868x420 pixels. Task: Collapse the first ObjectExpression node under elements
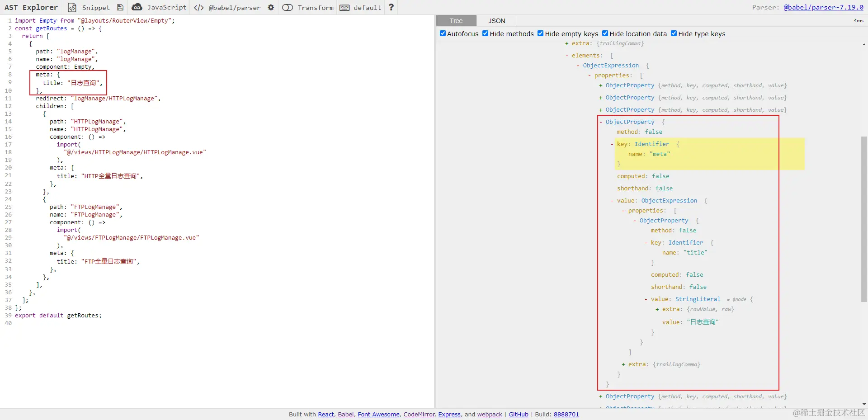point(578,66)
